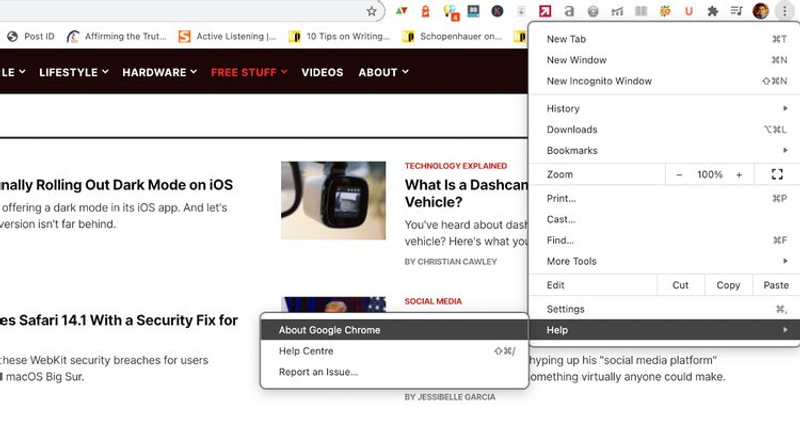Screen dimensions: 800x423
Task: Enter full screen via the zoom row icon
Action: (777, 175)
